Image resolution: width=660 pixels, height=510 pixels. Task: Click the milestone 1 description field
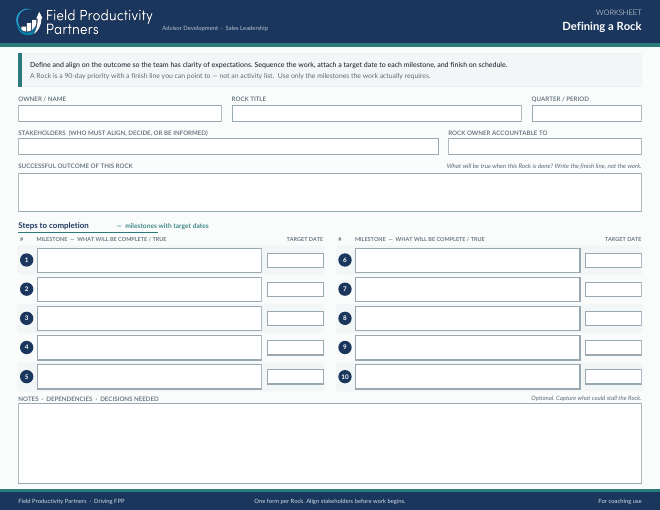149,260
